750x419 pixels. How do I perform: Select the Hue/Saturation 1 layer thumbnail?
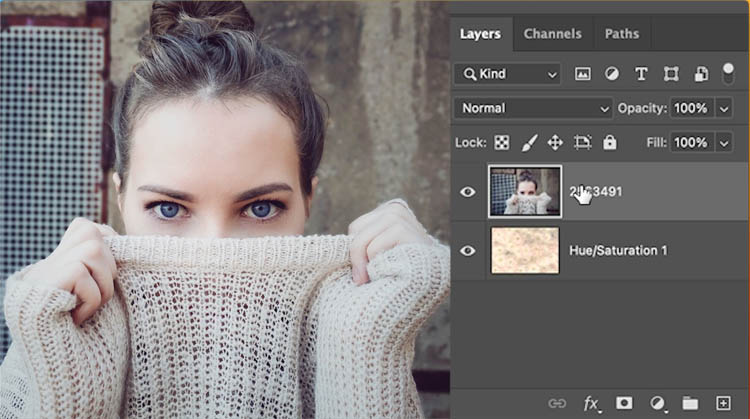pyautogui.click(x=525, y=250)
